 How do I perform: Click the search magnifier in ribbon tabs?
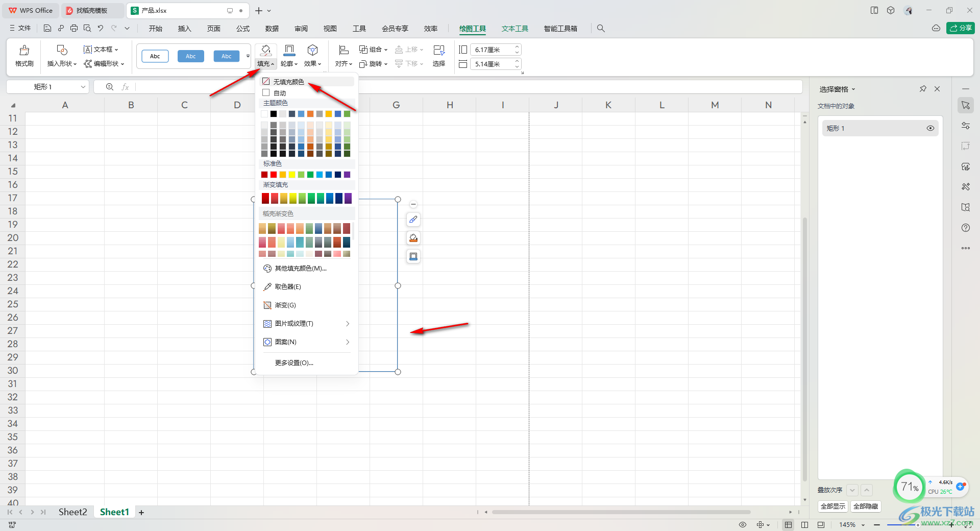(601, 29)
